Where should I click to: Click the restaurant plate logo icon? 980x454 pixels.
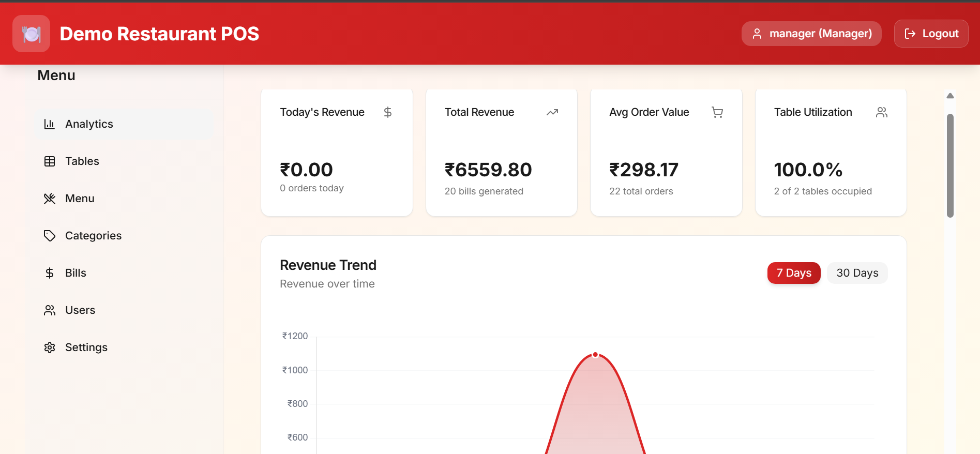point(31,34)
